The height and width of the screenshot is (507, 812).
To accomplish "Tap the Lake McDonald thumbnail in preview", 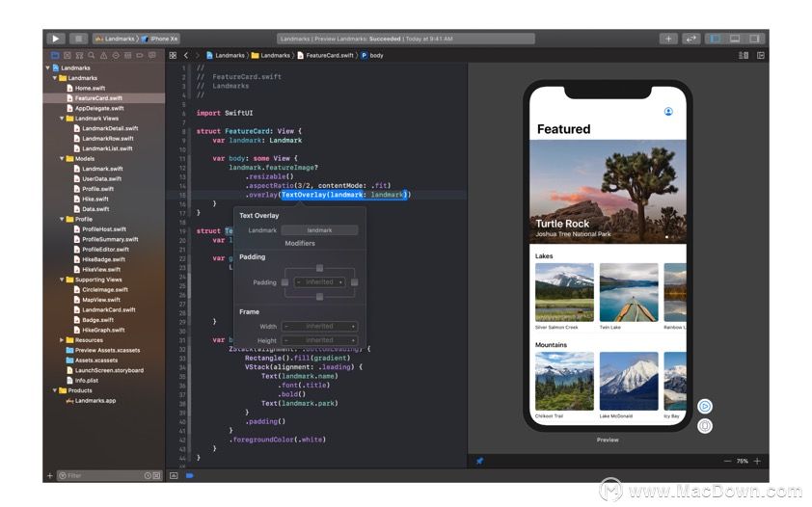I will [629, 382].
